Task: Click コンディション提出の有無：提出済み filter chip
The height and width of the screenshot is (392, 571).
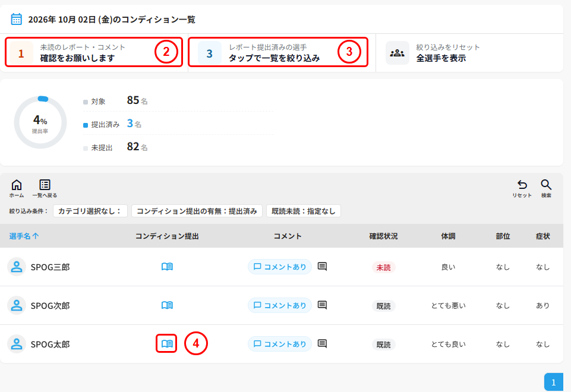Action: pos(197,211)
